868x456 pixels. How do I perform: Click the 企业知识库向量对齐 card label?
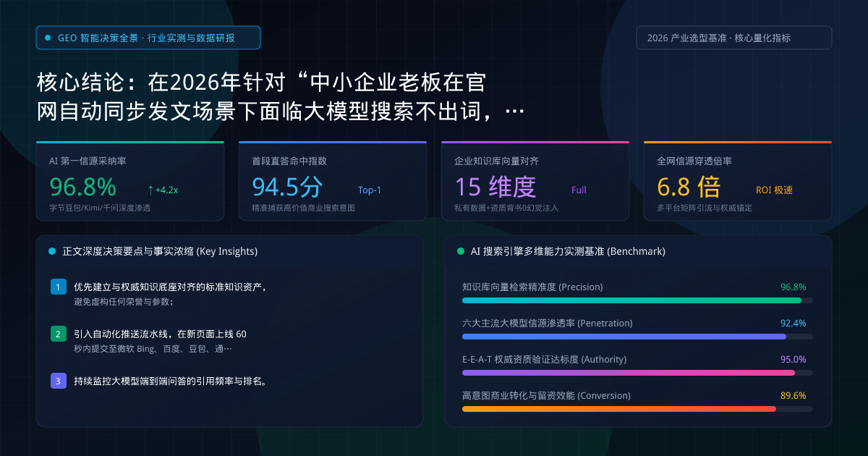pos(496,161)
